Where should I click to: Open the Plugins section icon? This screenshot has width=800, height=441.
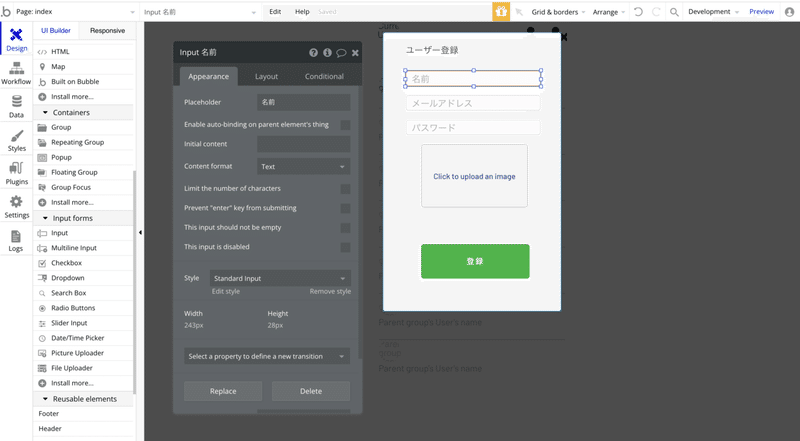(x=16, y=168)
